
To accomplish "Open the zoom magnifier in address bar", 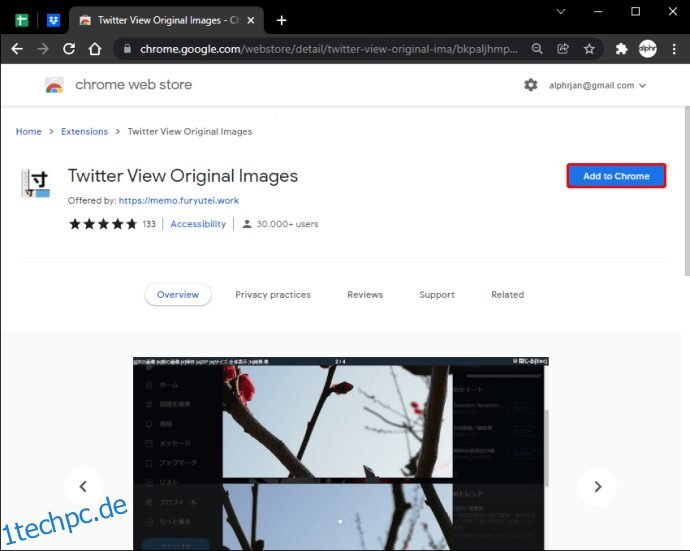I will click(537, 49).
